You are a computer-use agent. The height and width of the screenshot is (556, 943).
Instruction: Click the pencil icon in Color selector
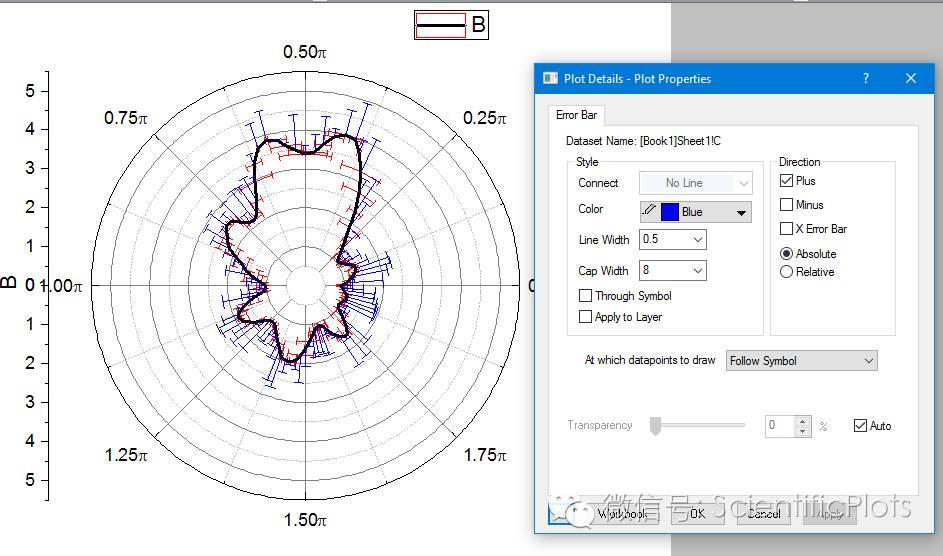pos(650,211)
